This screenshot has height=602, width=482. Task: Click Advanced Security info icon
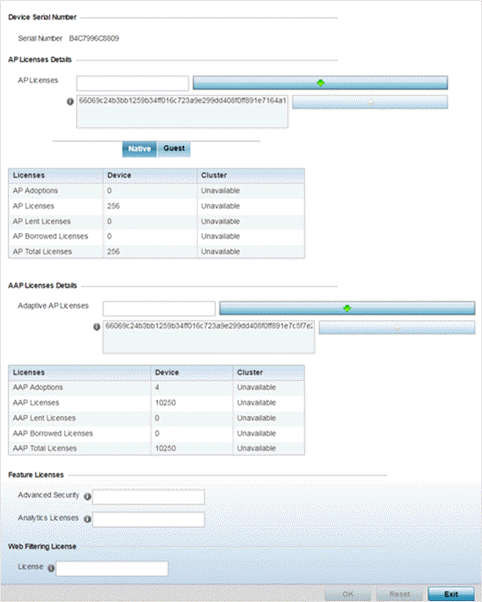coord(88,496)
